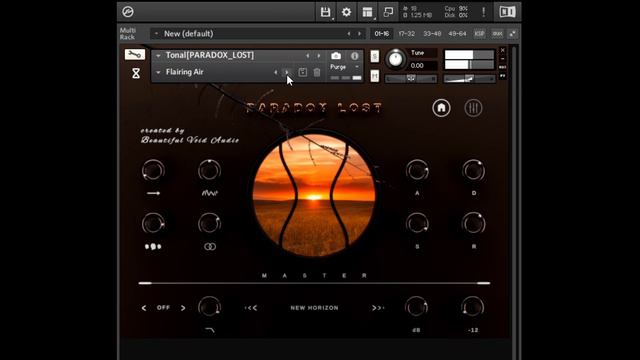Click the Sustain knob labeled S
The image size is (640, 360).
(417, 223)
